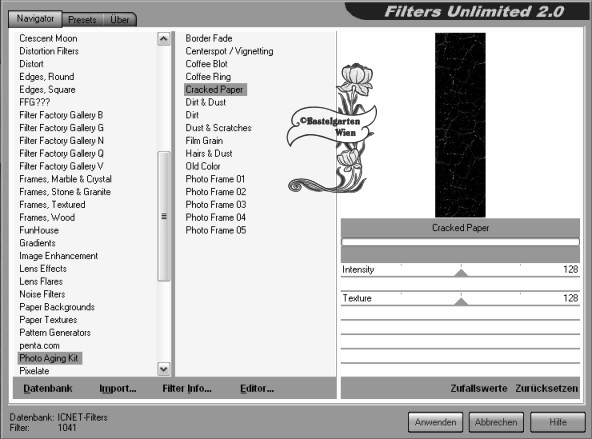This screenshot has width=592, height=439.
Task: Click the category list scrollbar thumb
Action: click(x=163, y=216)
